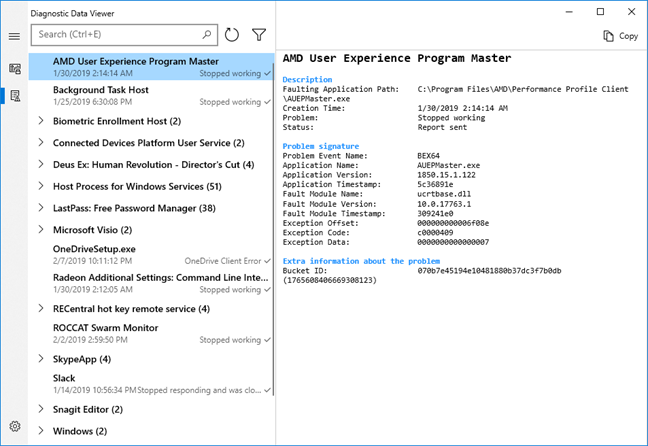Click the exception code c0000409
648x446 pixels.
[435, 232]
